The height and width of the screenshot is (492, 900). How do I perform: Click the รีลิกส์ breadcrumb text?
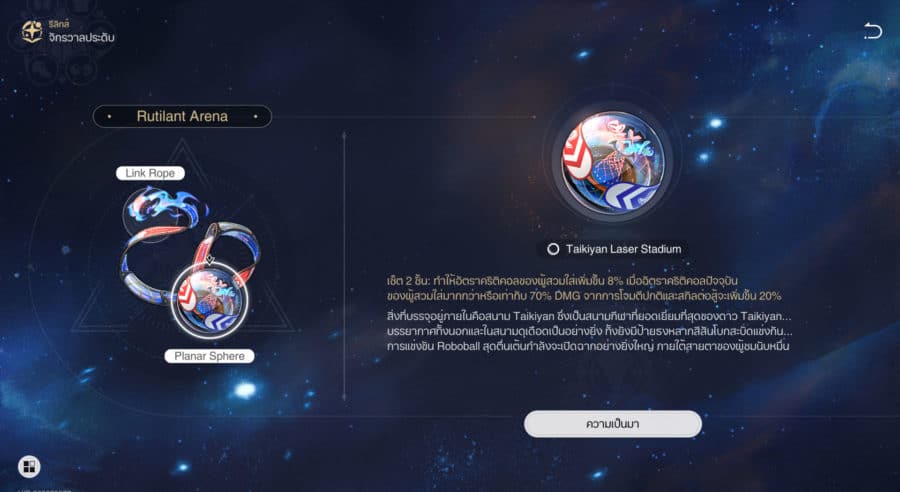pyautogui.click(x=59, y=24)
